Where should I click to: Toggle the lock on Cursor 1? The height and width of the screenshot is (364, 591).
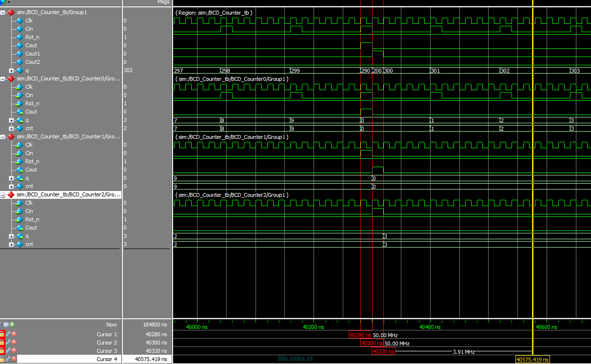(2, 334)
